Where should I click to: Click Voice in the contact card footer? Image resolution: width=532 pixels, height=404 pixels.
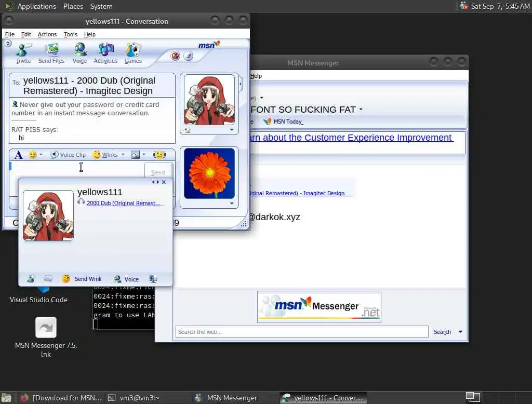[126, 279]
